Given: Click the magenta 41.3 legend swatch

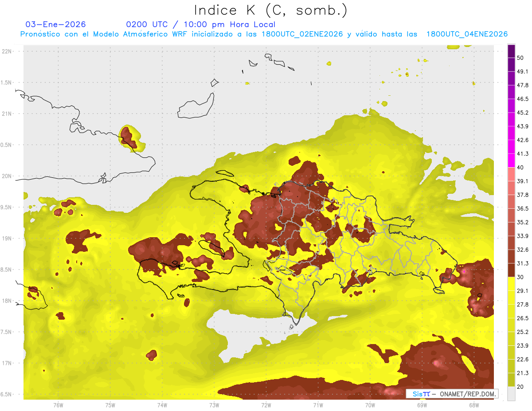Looking at the screenshot, I should 511,160.
